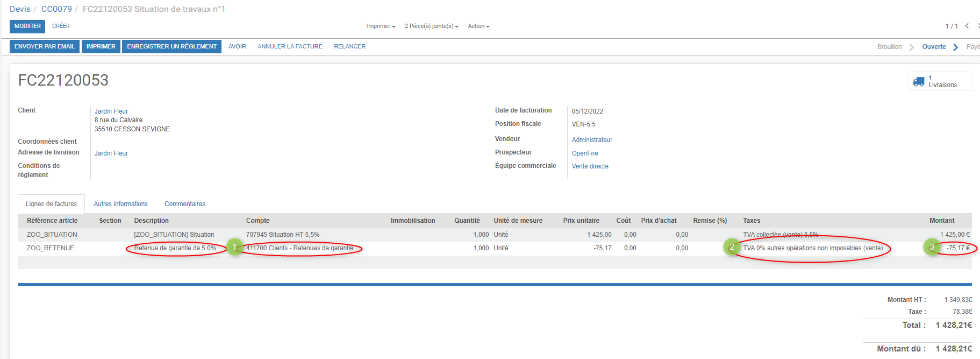Click the 1 425,00 € amount cell
This screenshot has height=359, width=980.
[x=955, y=235]
